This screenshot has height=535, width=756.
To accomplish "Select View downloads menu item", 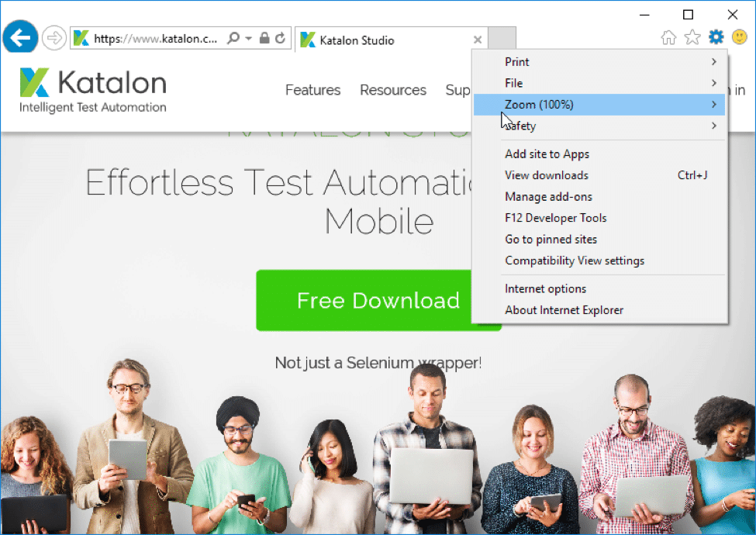I will click(599, 175).
